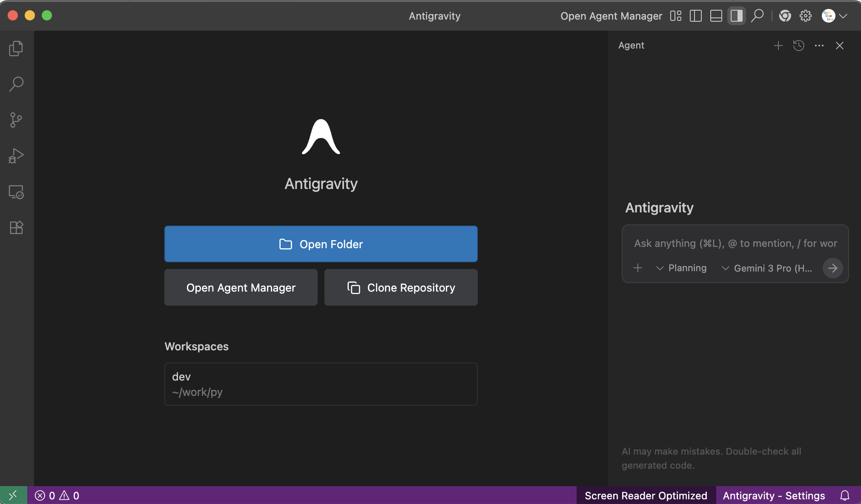The width and height of the screenshot is (861, 504).
Task: Open the Explorer view in activity bar
Action: pos(16,49)
